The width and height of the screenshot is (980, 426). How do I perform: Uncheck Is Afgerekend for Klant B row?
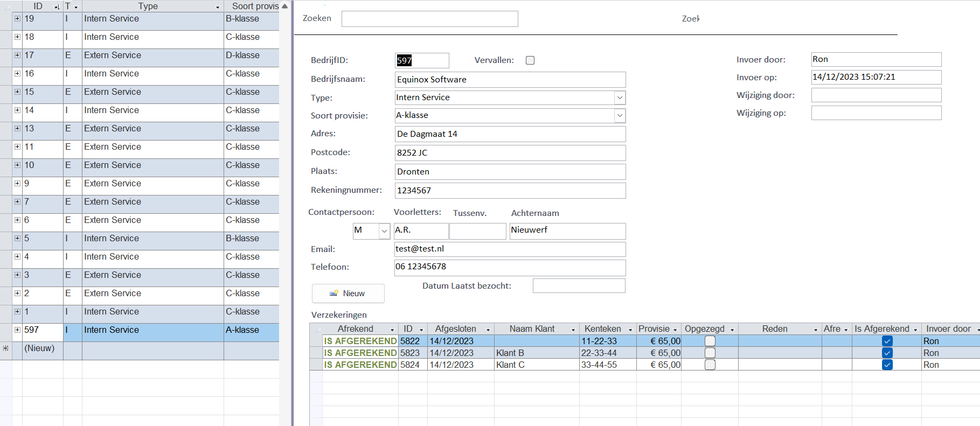887,353
